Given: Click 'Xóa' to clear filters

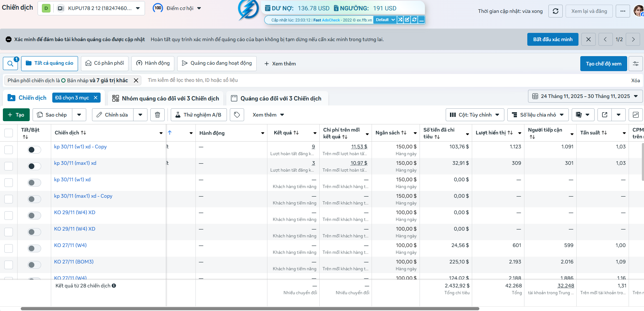Looking at the screenshot, I should pyautogui.click(x=635, y=80).
